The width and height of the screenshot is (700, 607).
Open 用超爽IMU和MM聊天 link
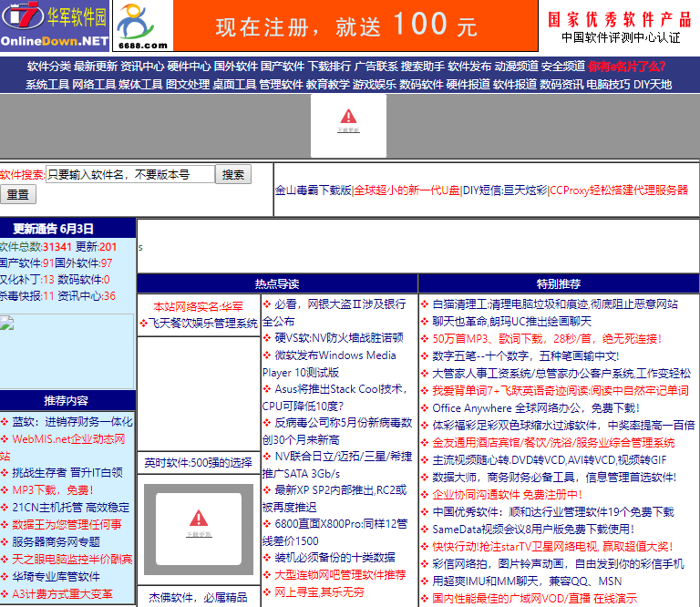(527, 581)
